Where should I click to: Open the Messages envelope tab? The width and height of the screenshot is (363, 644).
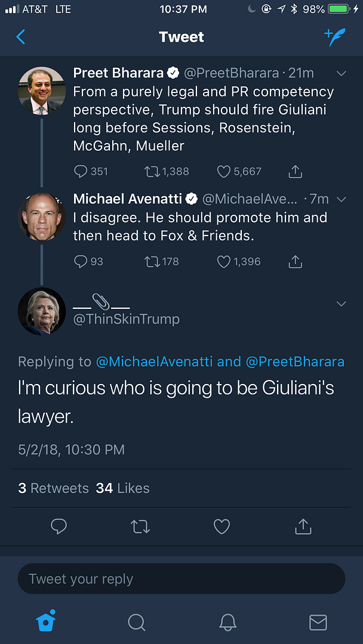pos(318,622)
